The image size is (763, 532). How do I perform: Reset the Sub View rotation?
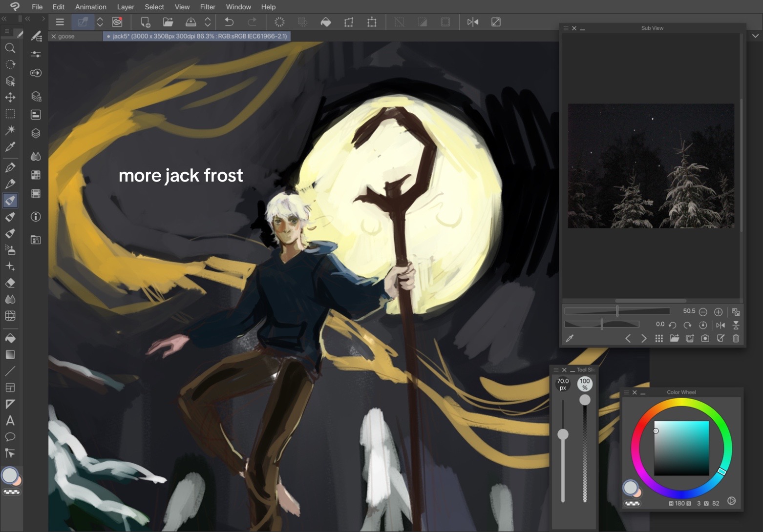[703, 325]
